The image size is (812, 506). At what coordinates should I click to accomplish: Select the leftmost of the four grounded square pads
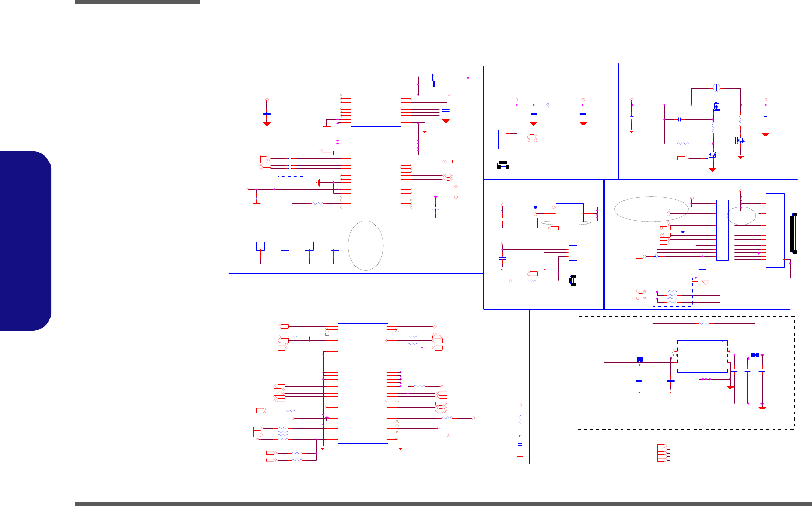(260, 246)
